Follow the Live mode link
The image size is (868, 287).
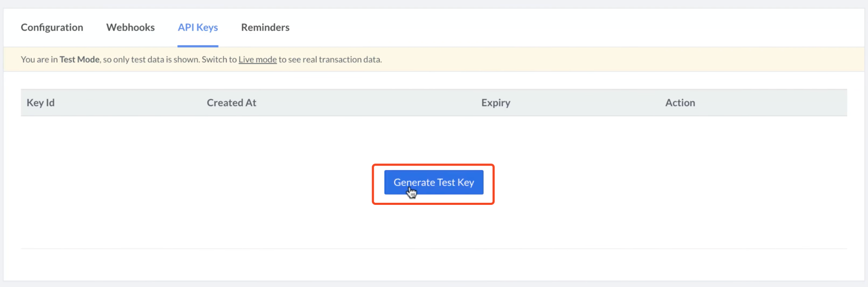257,60
